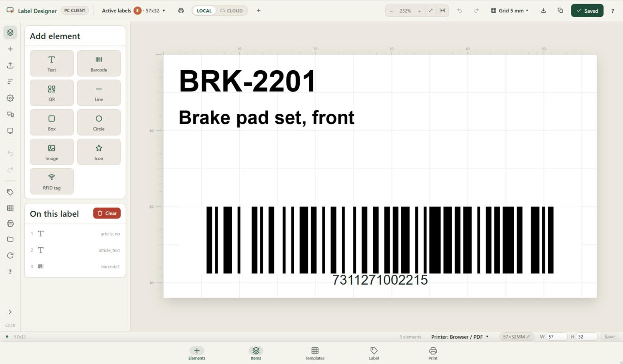Viewport: 623px width, 364px height.
Task: Click the download icon in top toolbar
Action: click(x=543, y=10)
